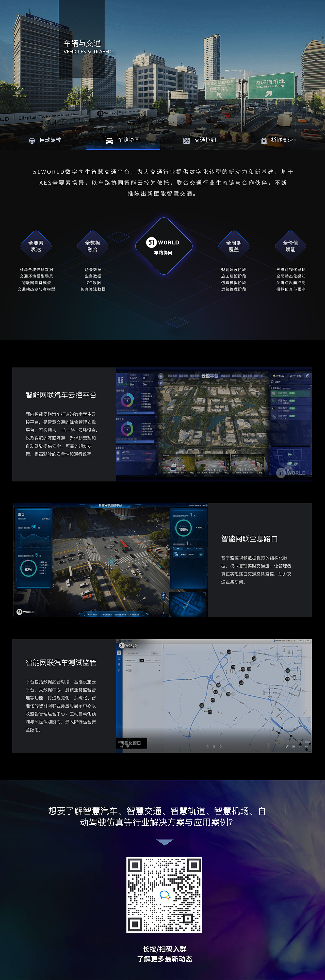The image size is (325, 980).
Task: Click the hub icon beside 交通枢纽
Action: [186, 140]
